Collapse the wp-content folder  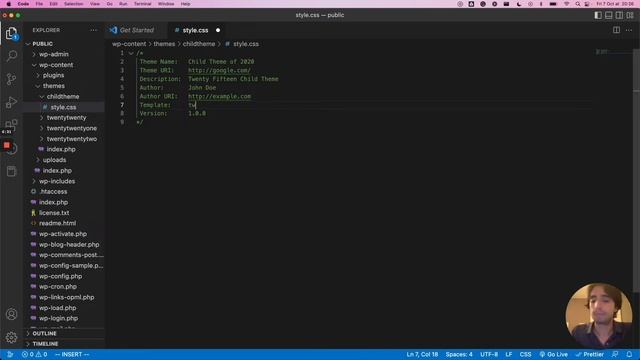tap(56, 65)
